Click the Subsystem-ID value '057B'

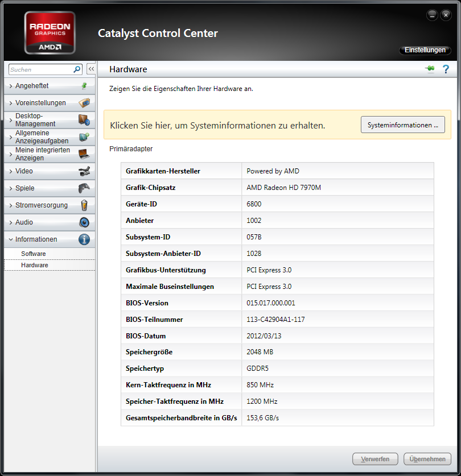tap(254, 237)
